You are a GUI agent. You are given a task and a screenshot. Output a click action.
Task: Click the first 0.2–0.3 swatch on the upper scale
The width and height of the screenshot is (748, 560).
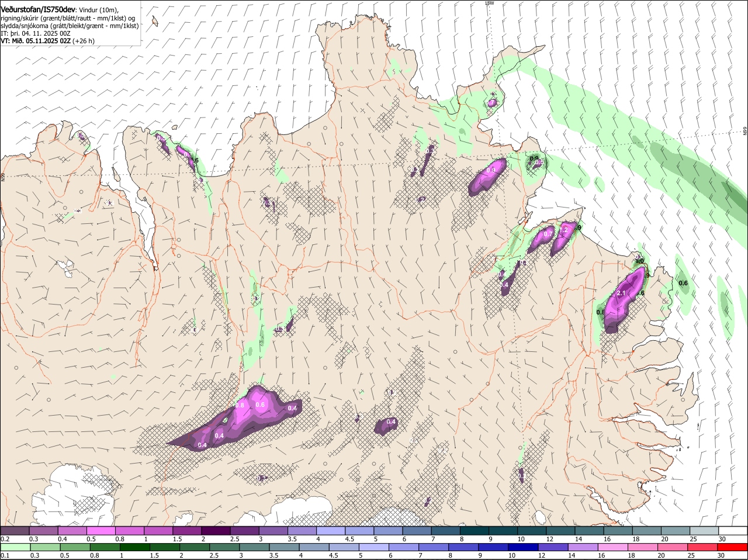click(x=15, y=531)
